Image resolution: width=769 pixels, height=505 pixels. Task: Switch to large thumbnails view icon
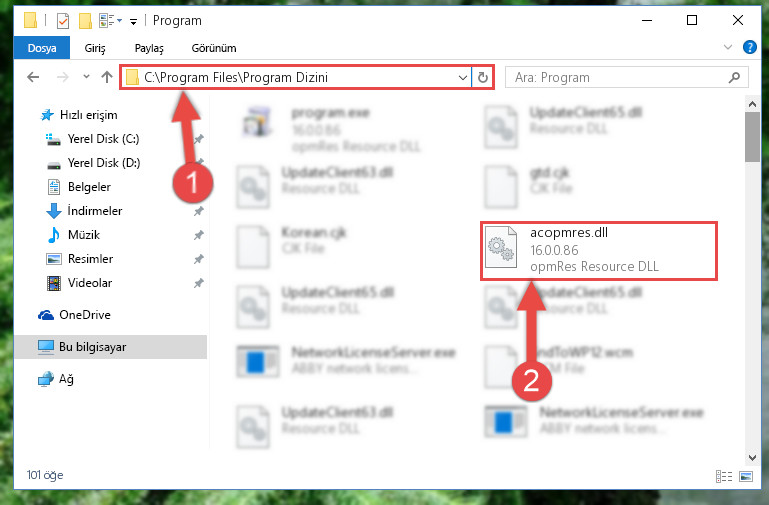[746, 476]
